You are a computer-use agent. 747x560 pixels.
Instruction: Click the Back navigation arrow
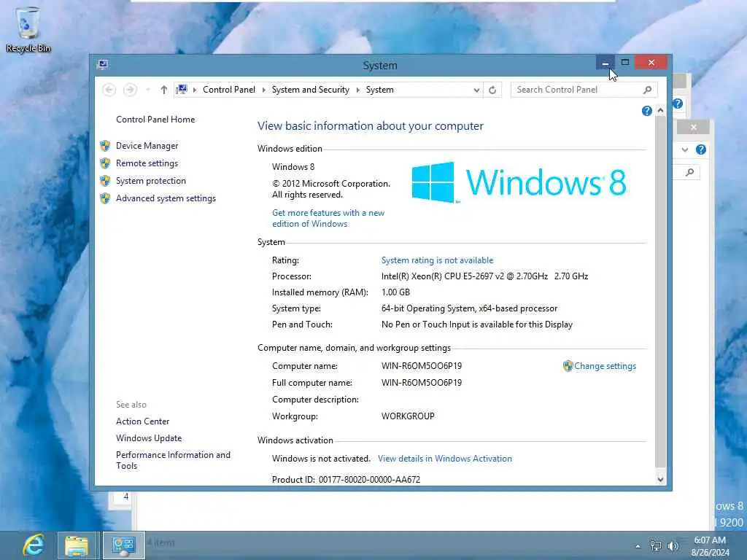(x=109, y=90)
